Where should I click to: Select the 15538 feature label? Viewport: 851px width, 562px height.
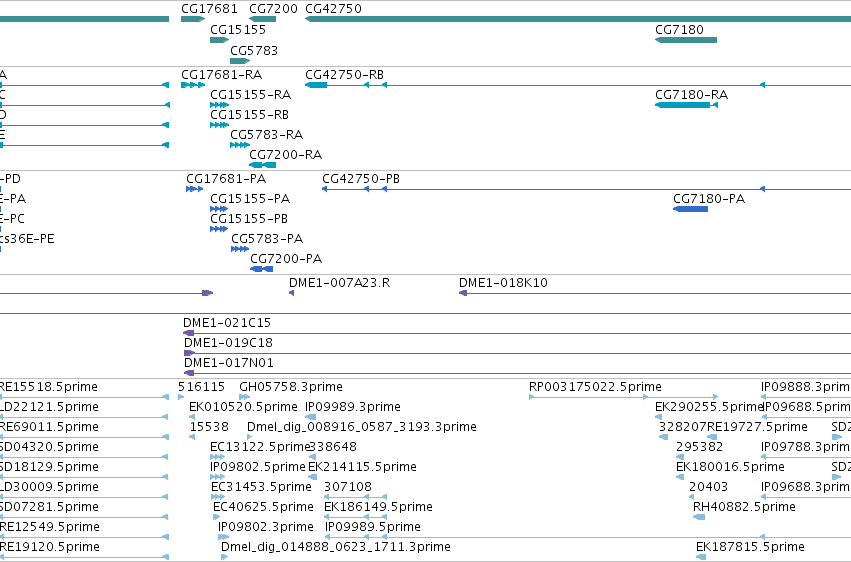tap(209, 427)
